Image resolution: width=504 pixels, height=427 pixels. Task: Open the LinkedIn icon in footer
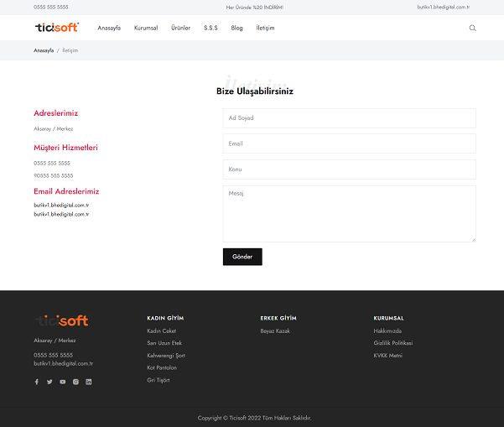pos(89,382)
